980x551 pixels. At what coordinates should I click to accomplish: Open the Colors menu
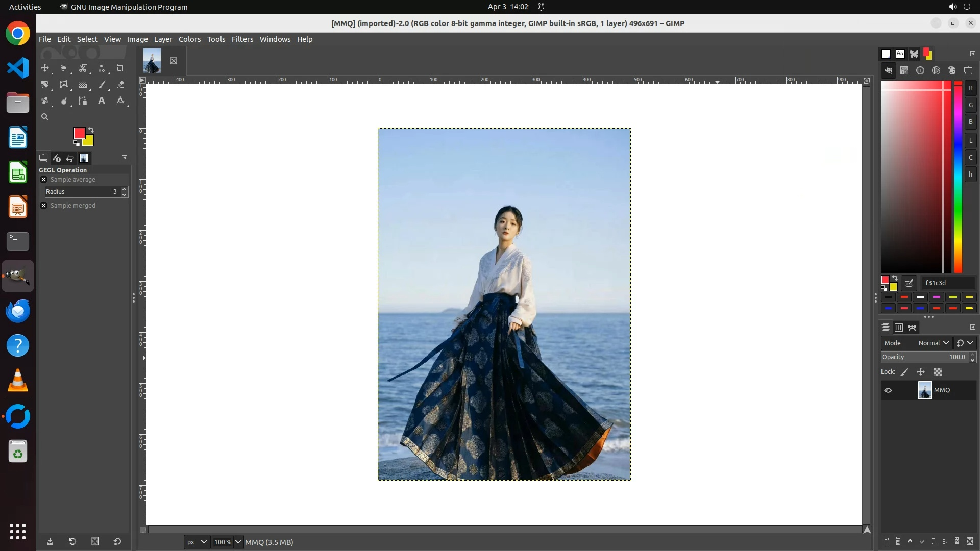click(x=189, y=39)
